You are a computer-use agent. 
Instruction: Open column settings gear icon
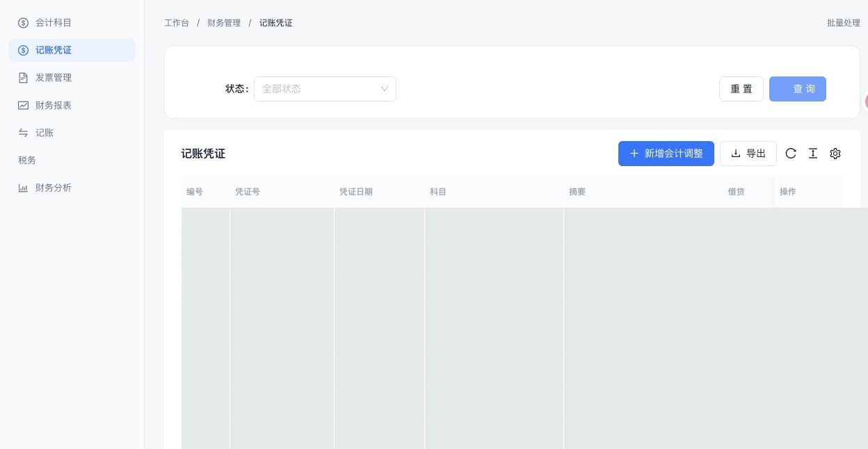click(835, 154)
